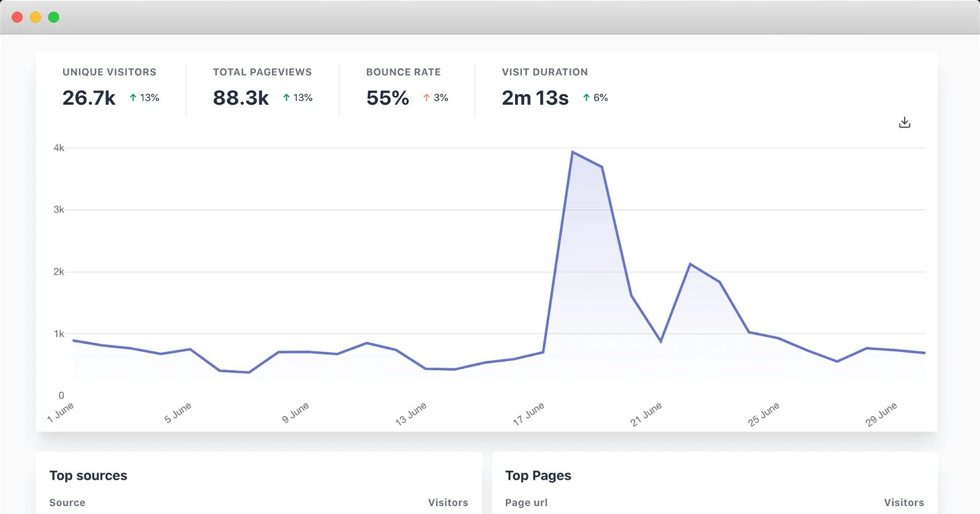Maximize the window using the green button
Viewport: 980px width, 514px height.
(x=54, y=17)
